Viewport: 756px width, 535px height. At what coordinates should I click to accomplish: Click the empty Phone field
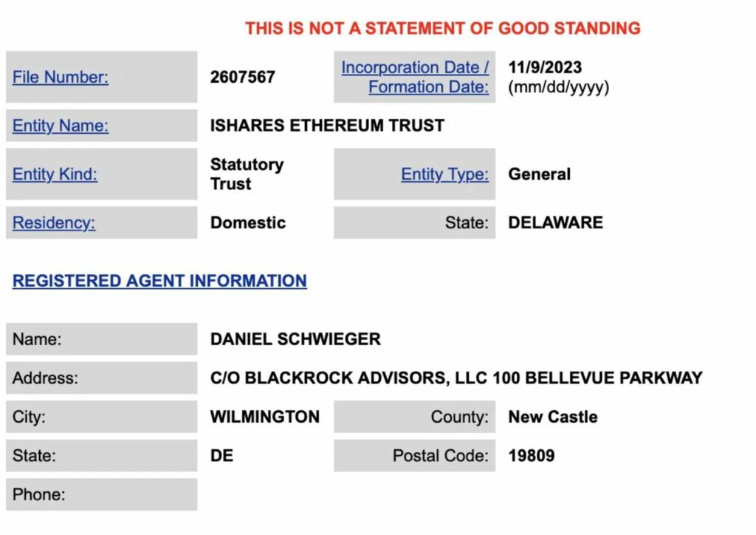coord(101,494)
